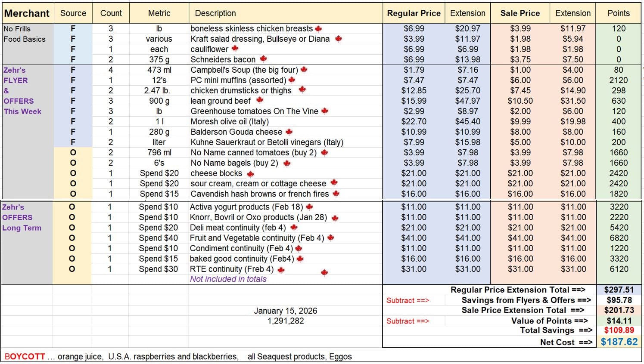Click maple leaf beside No Name bagels

click(x=287, y=163)
